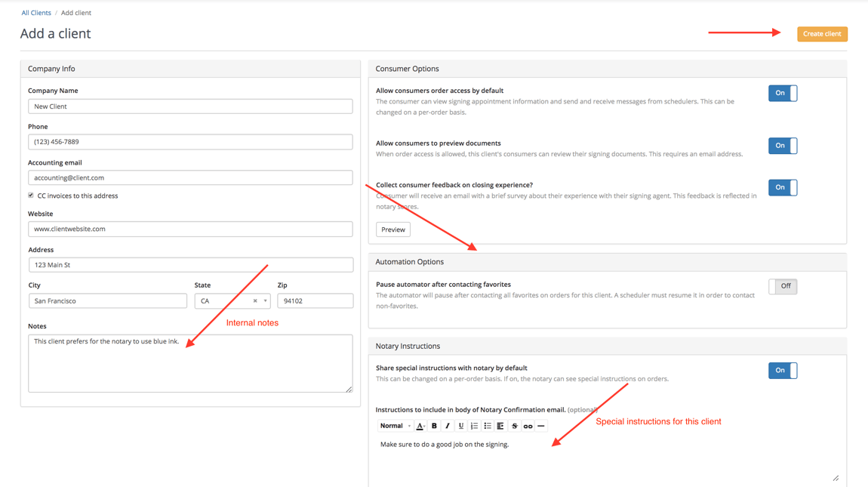Viewport: 868px width, 487px height.
Task: Insert a bullet list in the editor
Action: click(x=487, y=425)
